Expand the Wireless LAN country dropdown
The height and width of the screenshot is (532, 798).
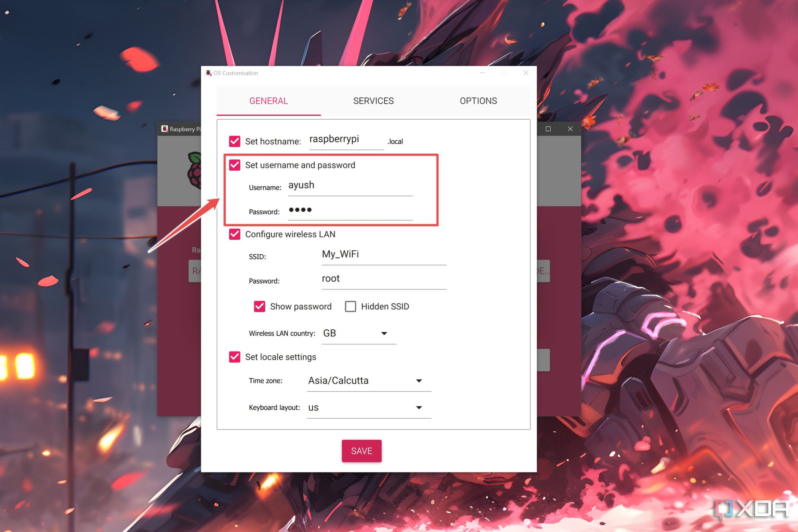[385, 333]
